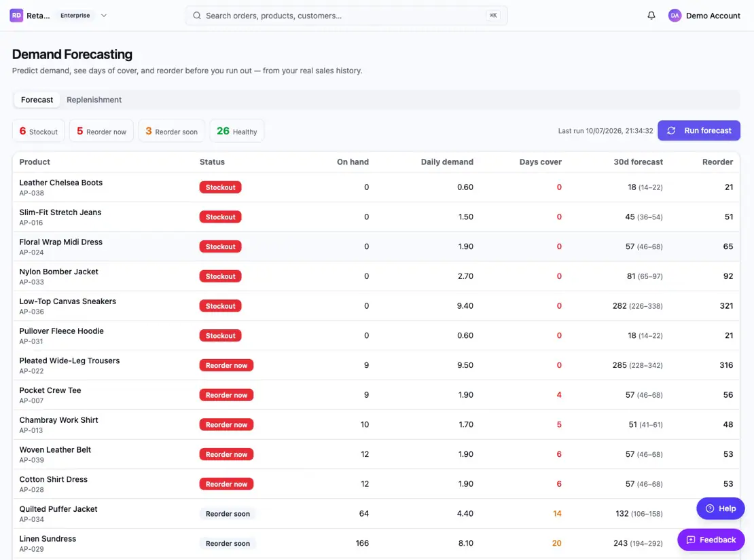Click the RD logo icon
This screenshot has height=560, width=754.
pos(16,16)
